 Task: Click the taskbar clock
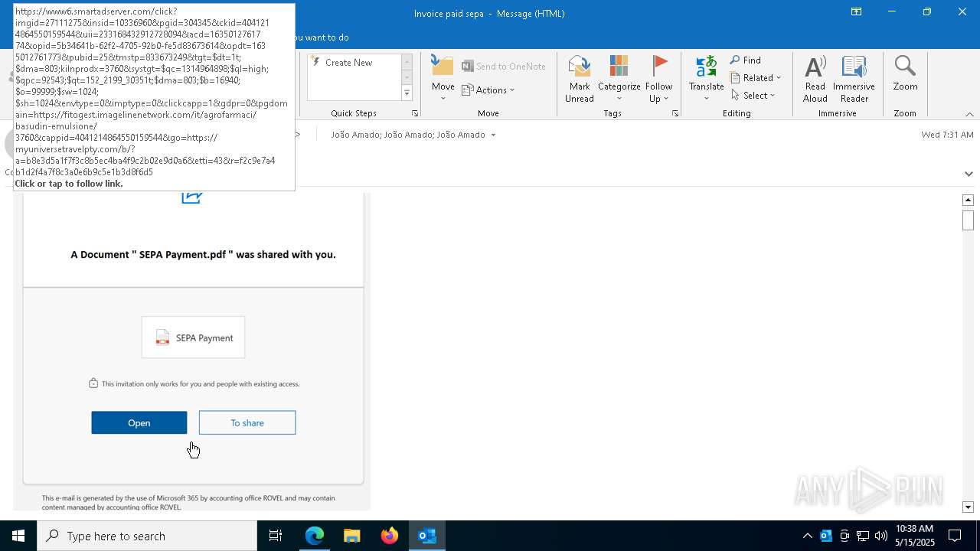click(914, 536)
